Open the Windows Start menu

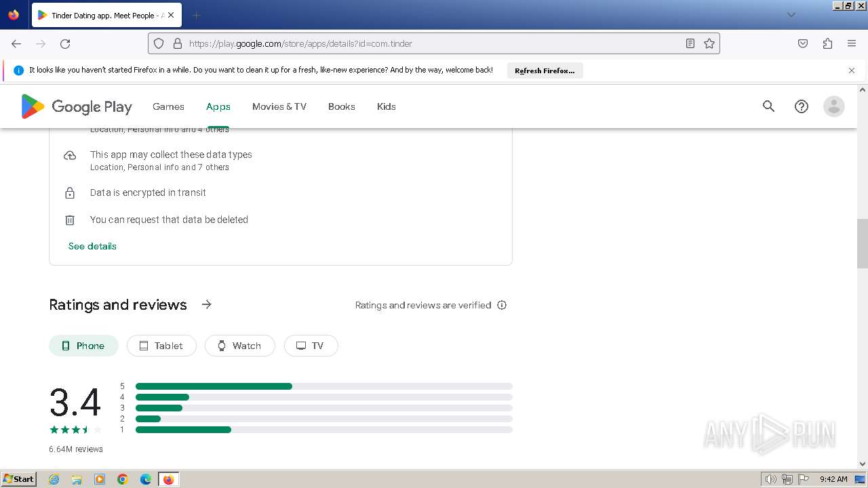[x=18, y=479]
